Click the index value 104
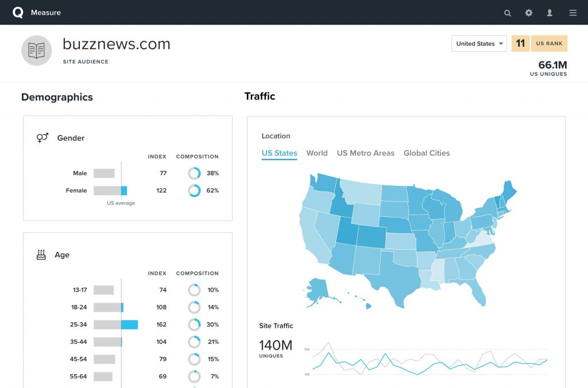Viewport: 588px width, 388px height. coord(161,342)
